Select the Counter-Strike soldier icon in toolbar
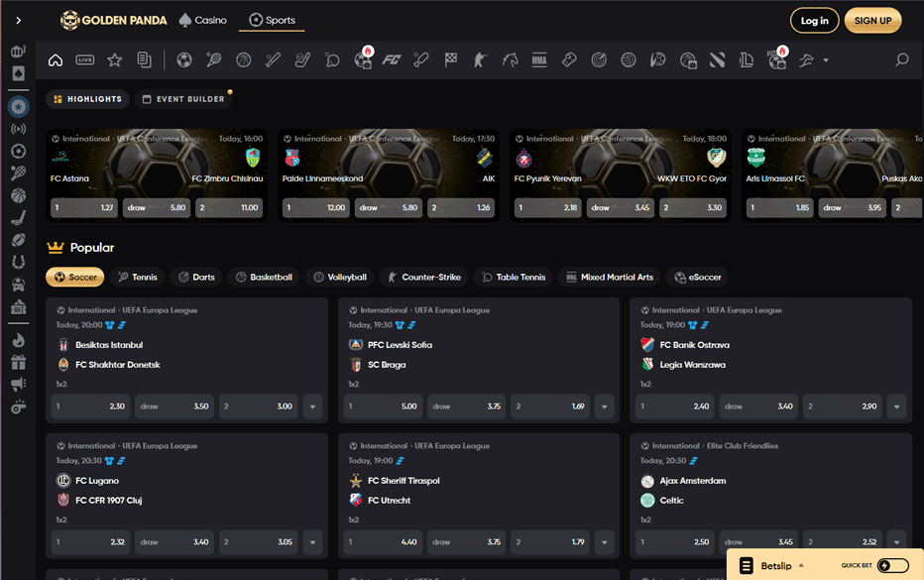Image resolution: width=924 pixels, height=580 pixels. pyautogui.click(x=480, y=60)
